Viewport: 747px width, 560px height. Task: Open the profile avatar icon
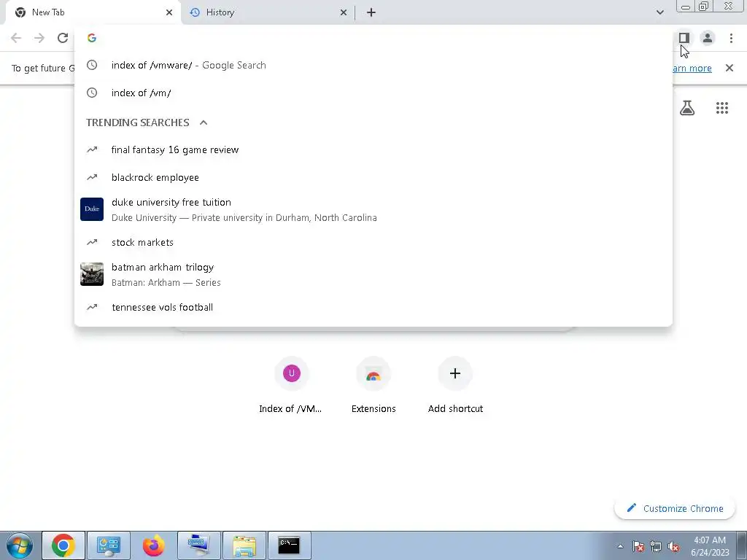tap(708, 38)
